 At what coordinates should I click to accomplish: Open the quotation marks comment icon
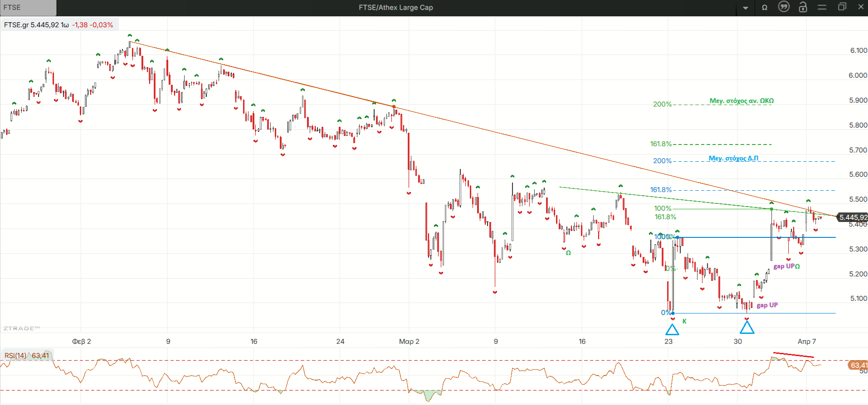pyautogui.click(x=784, y=7)
